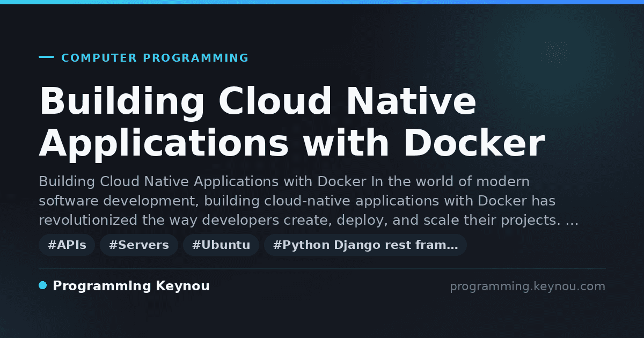Select the #Servers tag
This screenshot has height=338, width=644.
coord(138,245)
